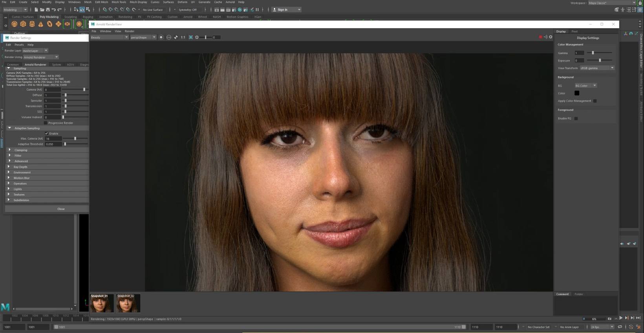Toggle the crop region icon in RenderView

(191, 37)
